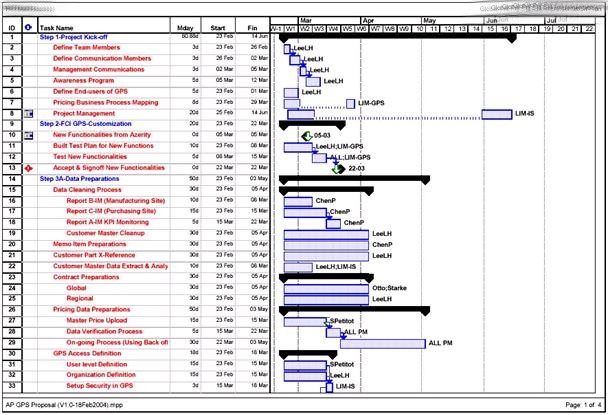Click the LIM-IS Gantt bar in June
Image resolution: width=608 pixels, height=415 pixels.
496,114
